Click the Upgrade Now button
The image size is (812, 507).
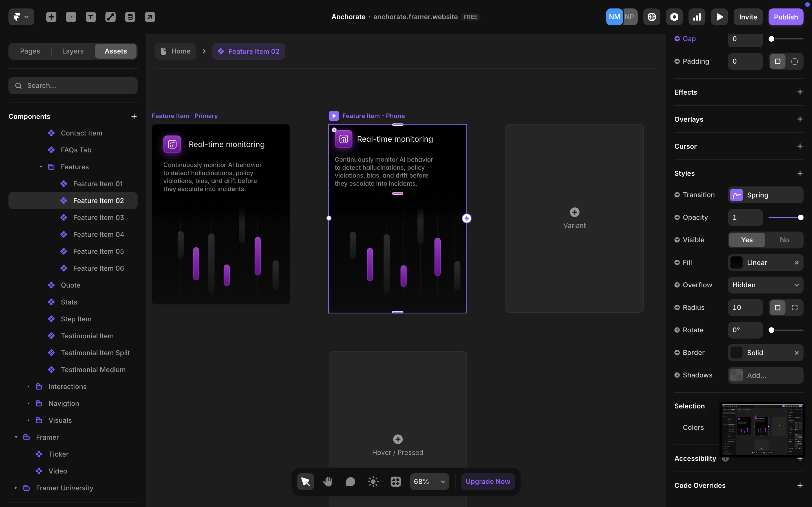pyautogui.click(x=487, y=482)
